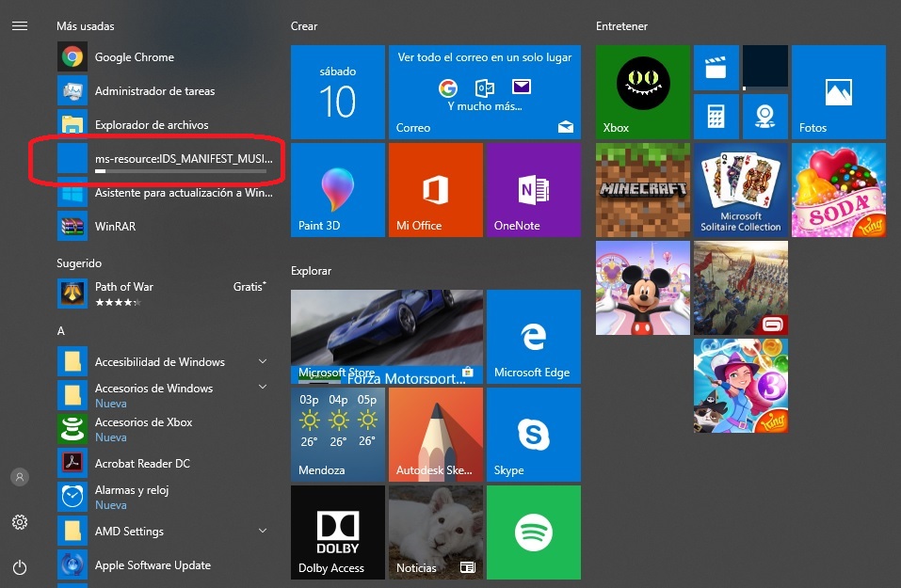Open Mendoza weather tile

338,435
